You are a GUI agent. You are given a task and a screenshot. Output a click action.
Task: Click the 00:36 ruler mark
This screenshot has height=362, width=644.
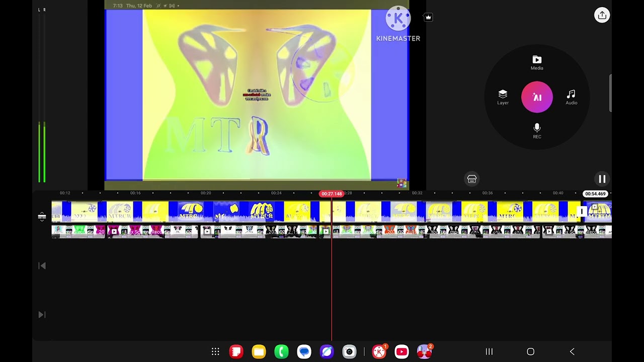point(488,193)
